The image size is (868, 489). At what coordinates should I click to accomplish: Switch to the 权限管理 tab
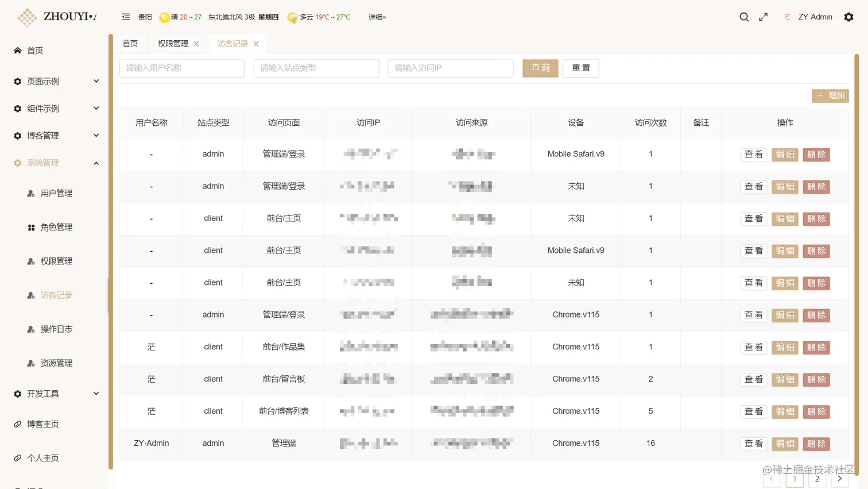[x=173, y=43]
